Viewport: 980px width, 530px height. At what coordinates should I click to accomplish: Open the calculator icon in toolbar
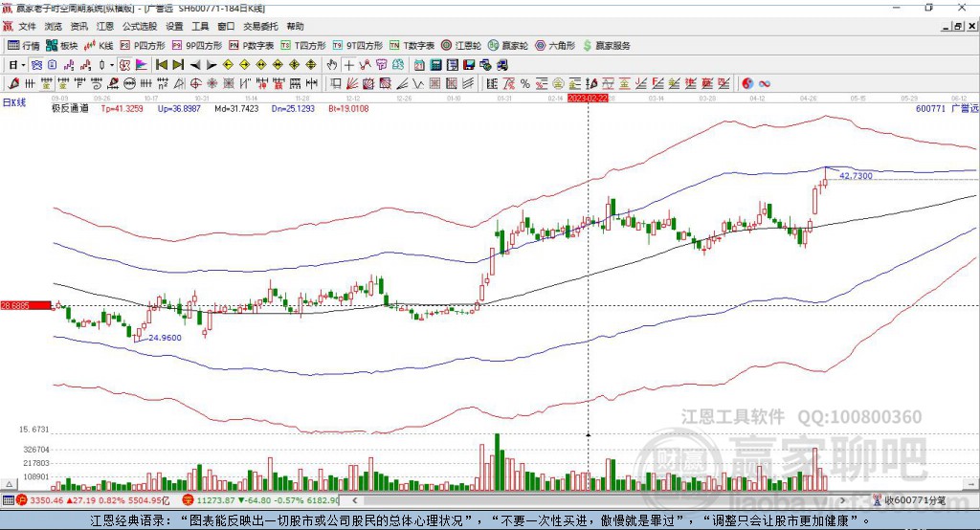tap(435, 65)
